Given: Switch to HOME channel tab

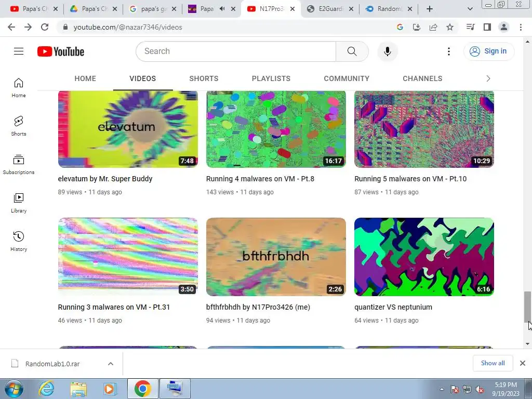Looking at the screenshot, I should (85, 78).
